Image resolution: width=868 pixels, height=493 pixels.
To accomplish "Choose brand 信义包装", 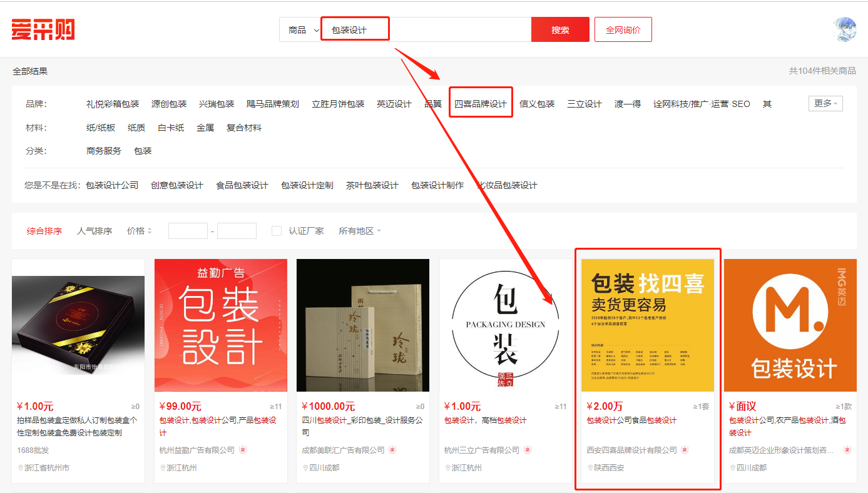I will click(x=537, y=104).
